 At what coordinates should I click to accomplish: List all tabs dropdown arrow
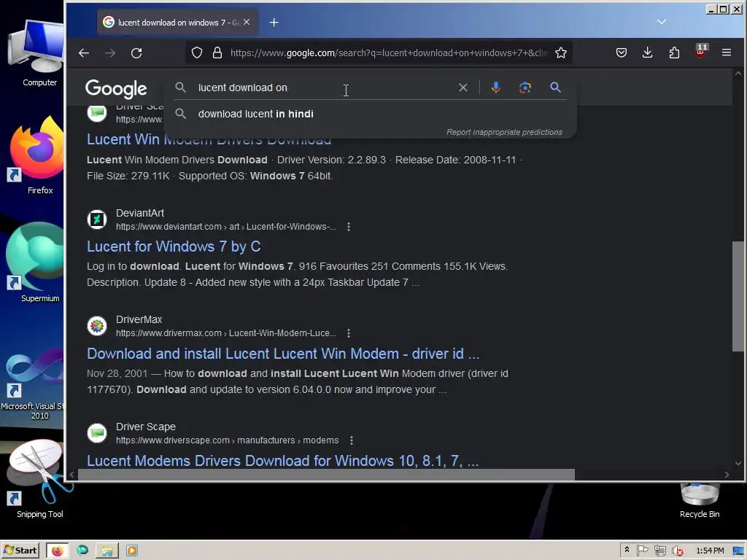coord(661,21)
